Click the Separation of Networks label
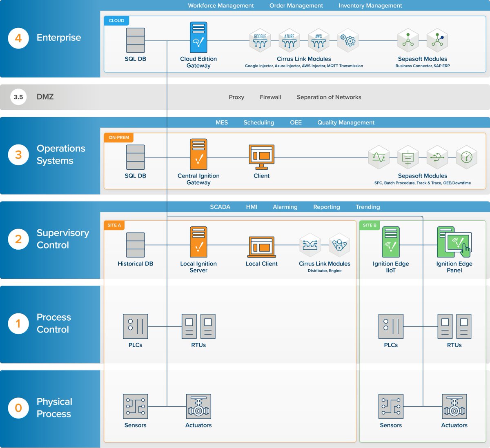 tap(329, 97)
